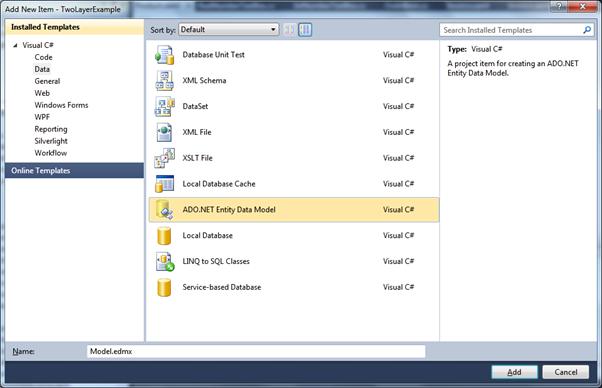Click the 'Service-based Database' name
This screenshot has width=602, height=388.
[x=222, y=287]
